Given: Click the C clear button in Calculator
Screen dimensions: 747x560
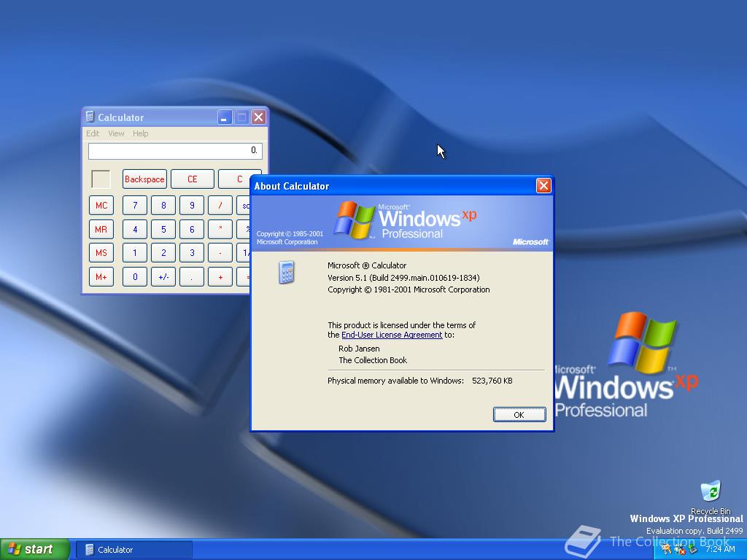Looking at the screenshot, I should coord(239,179).
